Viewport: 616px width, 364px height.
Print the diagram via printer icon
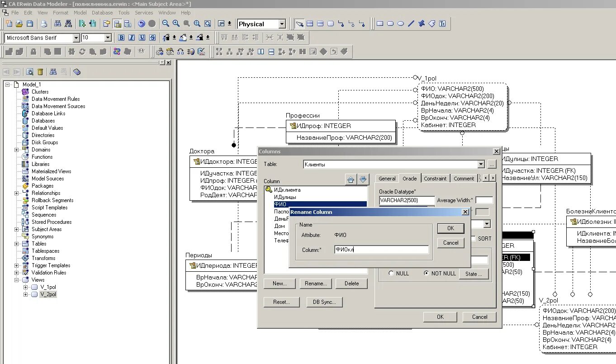coord(44,24)
